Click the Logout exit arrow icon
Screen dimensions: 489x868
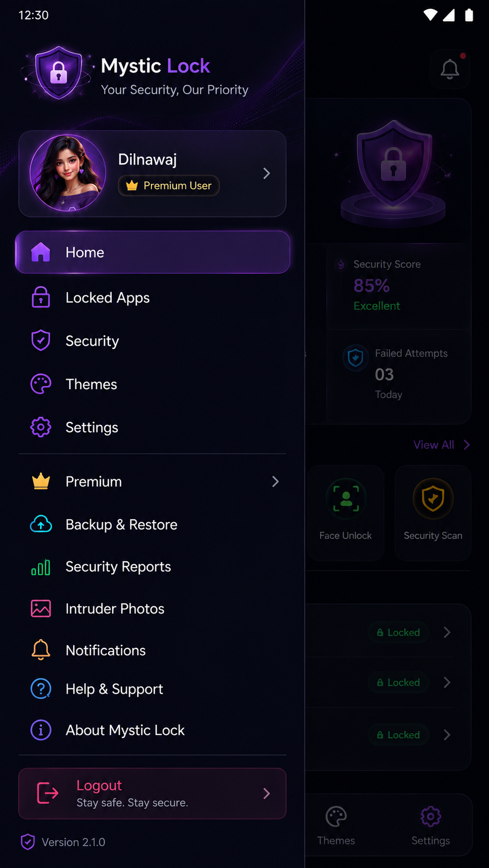(48, 793)
